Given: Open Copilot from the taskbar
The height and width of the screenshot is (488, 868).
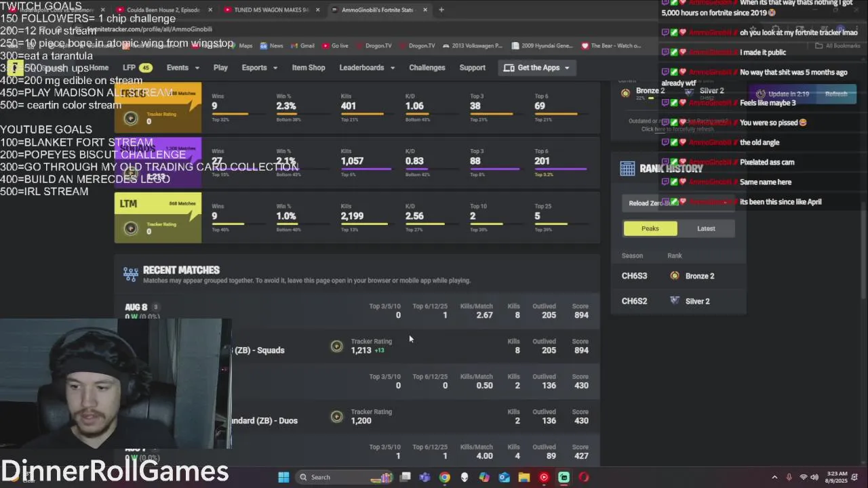Looking at the screenshot, I should coord(484,477).
